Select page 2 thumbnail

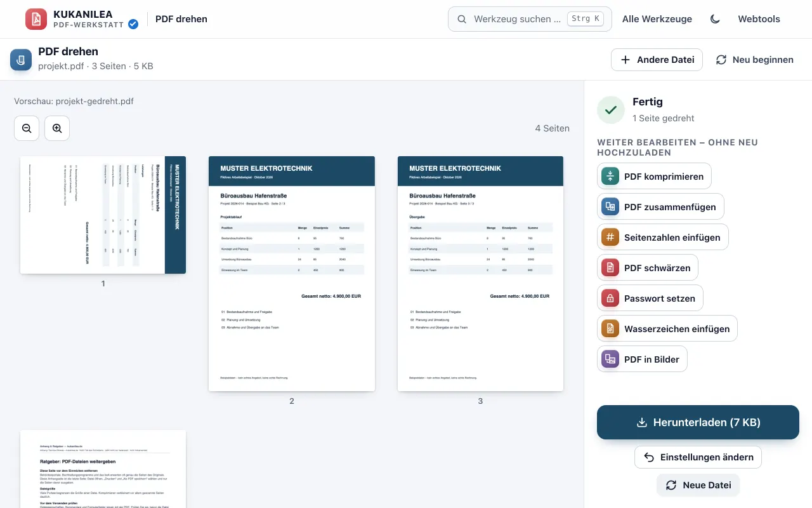292,274
